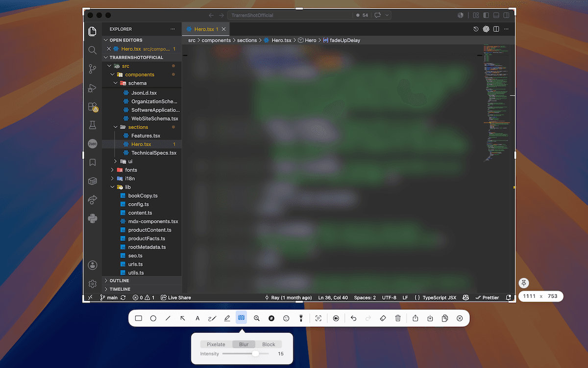Screen dimensions: 588x368
Task: Open seo.ts in lib folder
Action: (135, 256)
